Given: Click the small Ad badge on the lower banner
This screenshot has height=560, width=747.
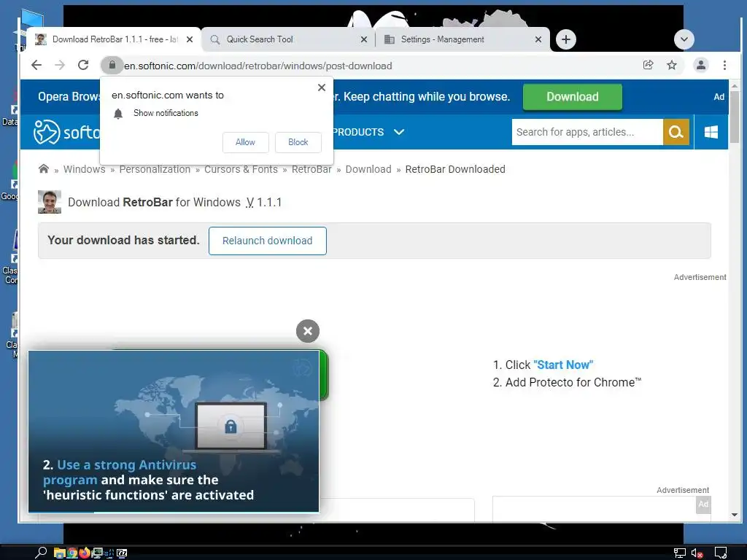Looking at the screenshot, I should click(703, 505).
